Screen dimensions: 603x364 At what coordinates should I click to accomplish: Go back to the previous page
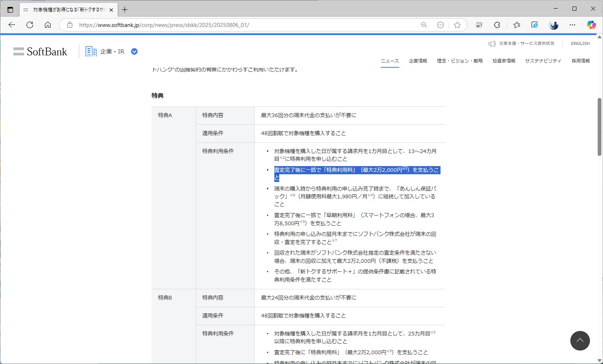click(x=12, y=25)
